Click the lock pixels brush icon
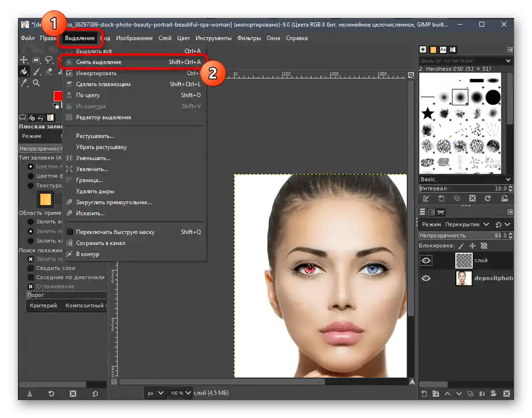The image size is (532, 418). click(461, 246)
